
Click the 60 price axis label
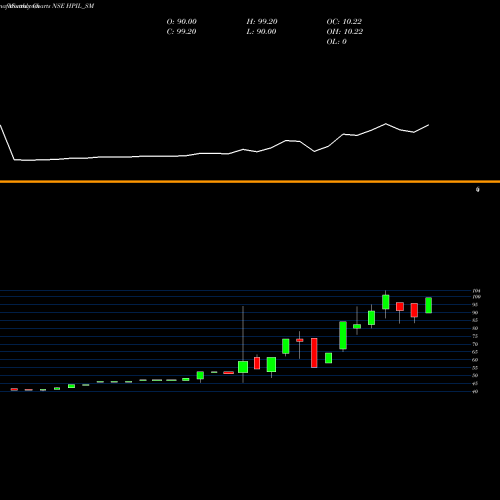pyautogui.click(x=475, y=360)
